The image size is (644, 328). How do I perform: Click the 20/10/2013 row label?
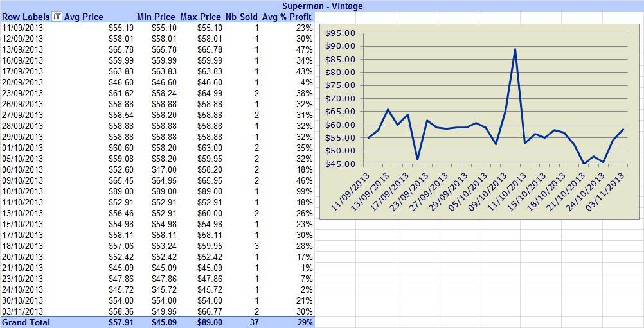coord(22,257)
